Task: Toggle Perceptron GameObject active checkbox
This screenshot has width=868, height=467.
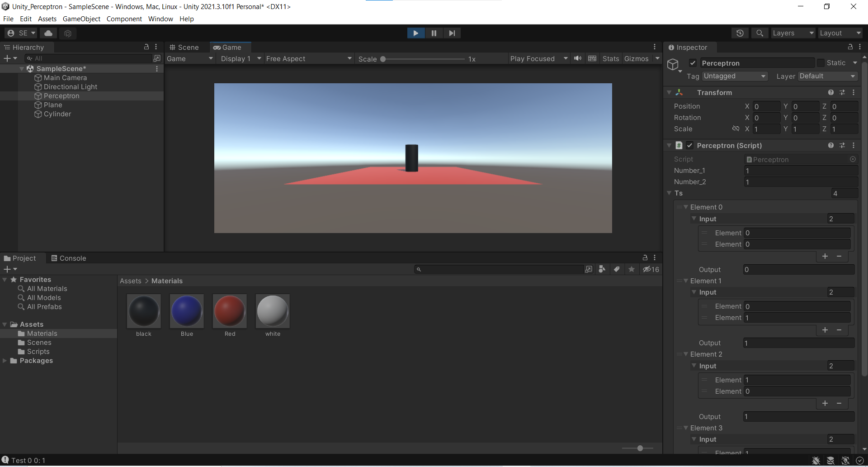Action: coord(693,63)
